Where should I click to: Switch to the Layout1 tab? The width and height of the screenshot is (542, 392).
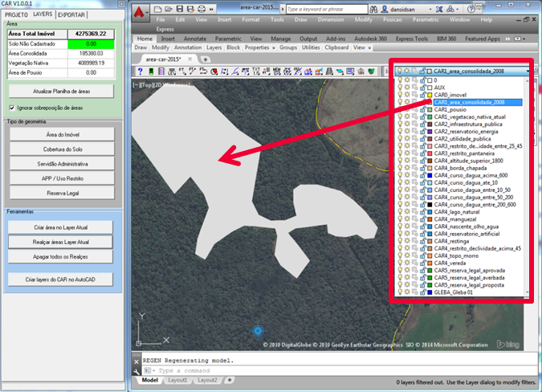tap(177, 380)
